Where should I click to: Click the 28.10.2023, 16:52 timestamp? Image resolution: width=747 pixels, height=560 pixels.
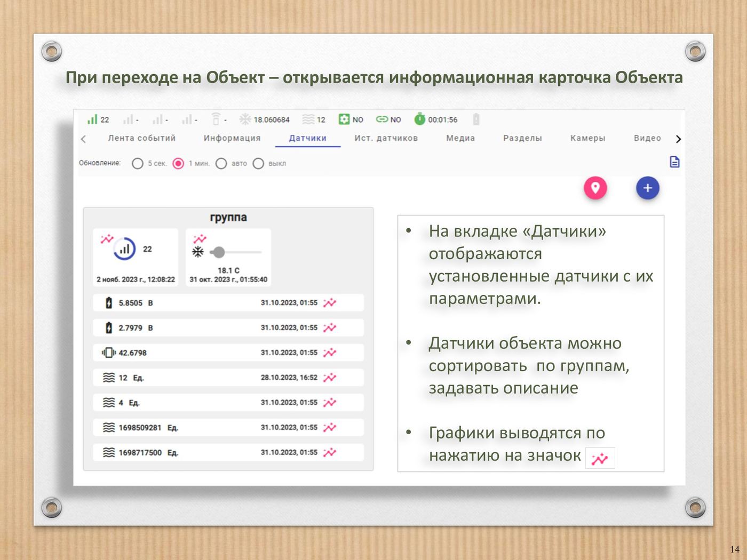coord(289,378)
